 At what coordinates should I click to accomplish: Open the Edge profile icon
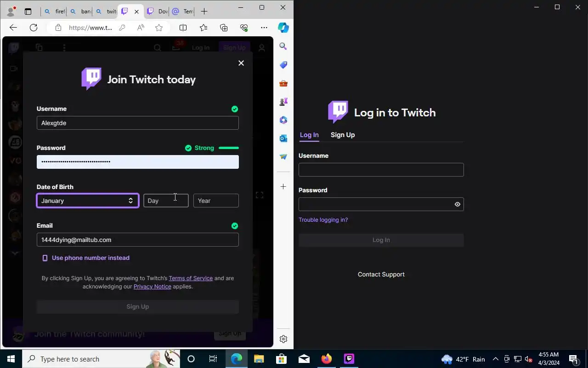(x=11, y=11)
